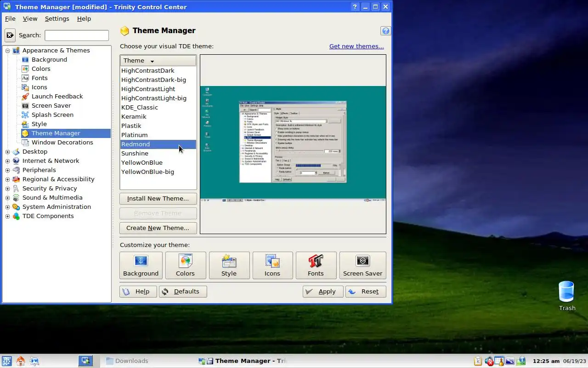The image size is (588, 368).
Task: Focus the Search input field
Action: click(77, 35)
